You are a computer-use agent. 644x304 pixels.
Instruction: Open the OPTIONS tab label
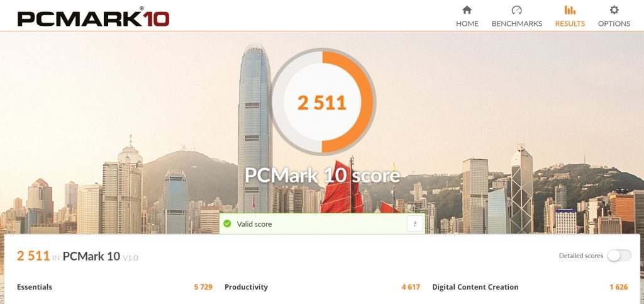coord(614,24)
